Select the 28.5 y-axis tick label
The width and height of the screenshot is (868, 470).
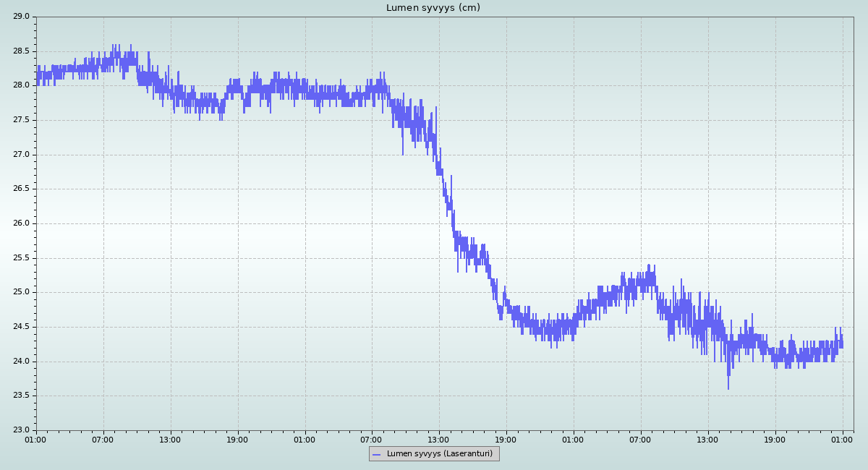click(21, 51)
